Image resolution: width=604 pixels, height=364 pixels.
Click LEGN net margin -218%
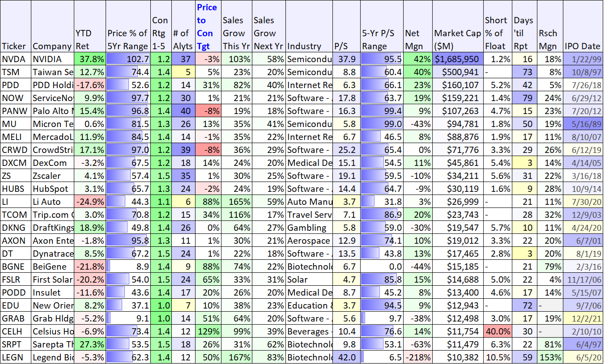click(417, 357)
